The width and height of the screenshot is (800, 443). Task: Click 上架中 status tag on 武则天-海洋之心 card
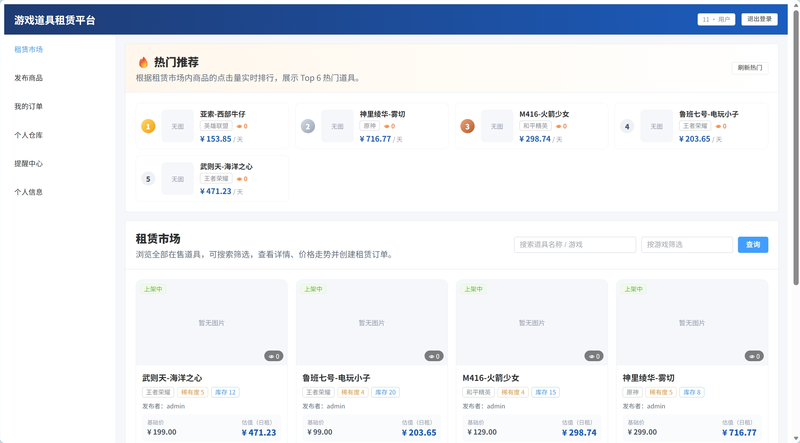coord(153,289)
